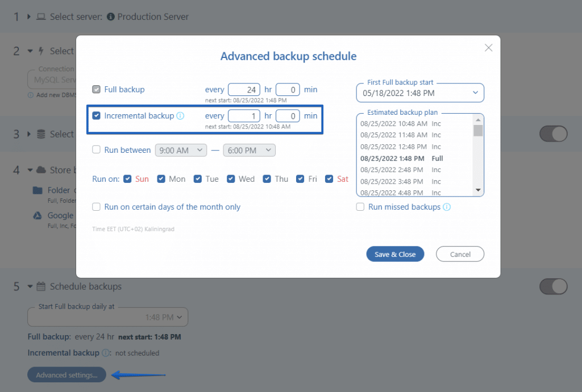
Task: Click the cloud icon on step 4
Action: click(x=40, y=170)
